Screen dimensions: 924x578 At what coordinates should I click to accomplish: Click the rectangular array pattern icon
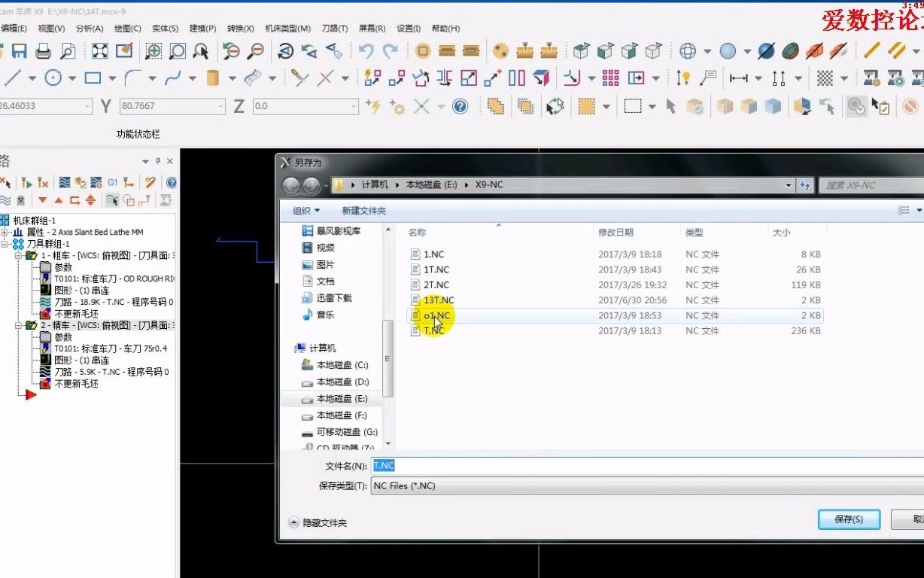pos(611,78)
